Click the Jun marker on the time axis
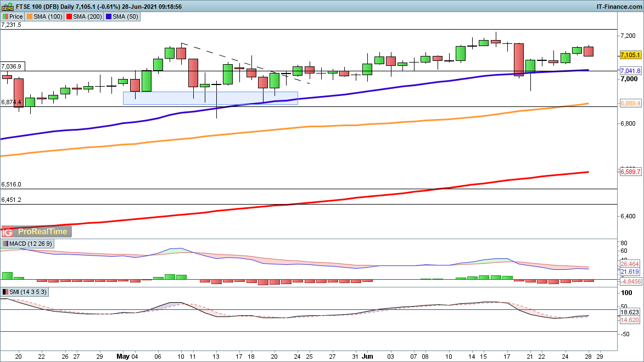Screen dimensions: 644x362 point(368,355)
